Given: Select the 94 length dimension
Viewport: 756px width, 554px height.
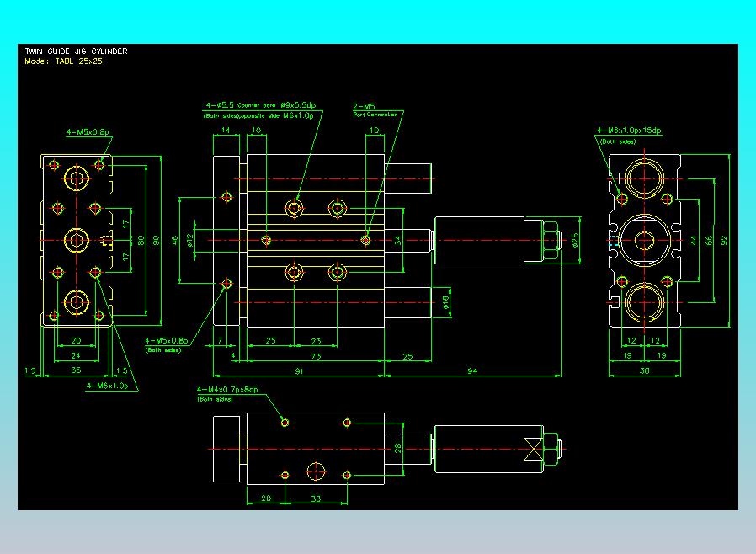Looking at the screenshot, I should pyautogui.click(x=472, y=370).
